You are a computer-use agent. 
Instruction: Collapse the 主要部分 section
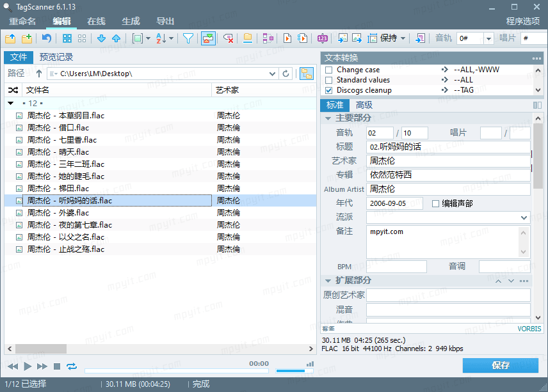(x=328, y=118)
